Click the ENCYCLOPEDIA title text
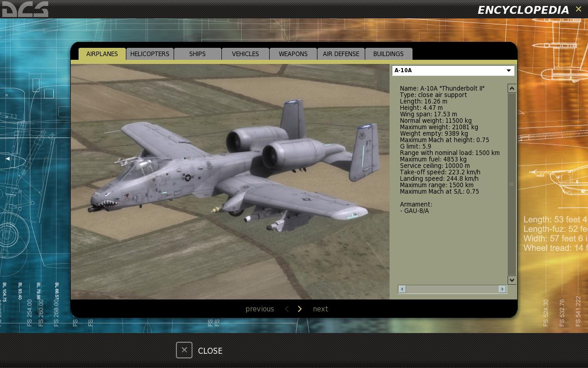 (x=523, y=10)
